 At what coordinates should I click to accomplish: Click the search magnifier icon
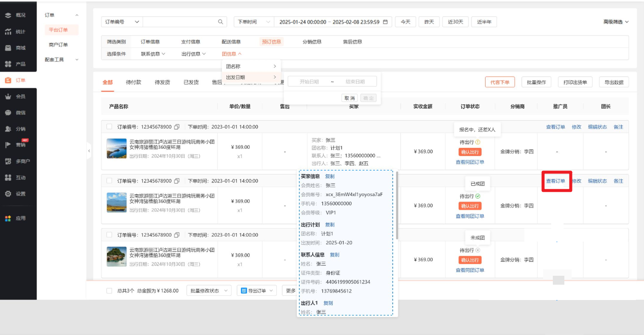pyautogui.click(x=221, y=22)
